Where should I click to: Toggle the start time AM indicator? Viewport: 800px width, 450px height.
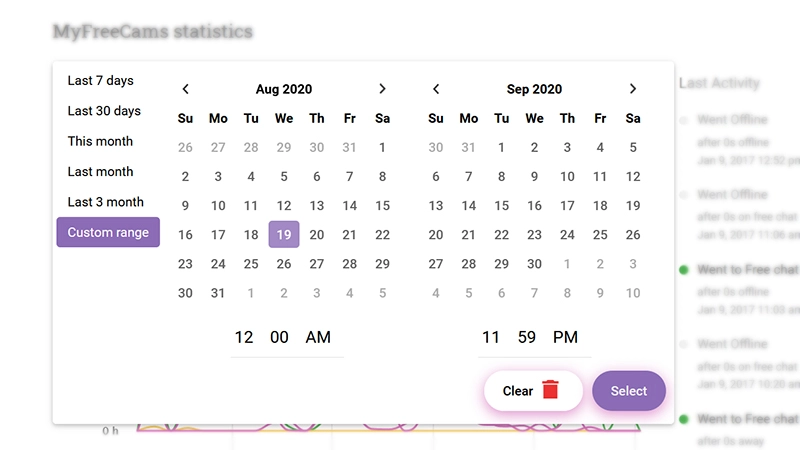[318, 337]
